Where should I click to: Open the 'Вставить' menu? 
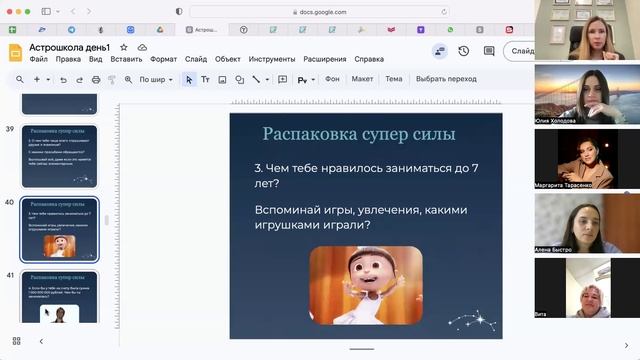click(126, 59)
